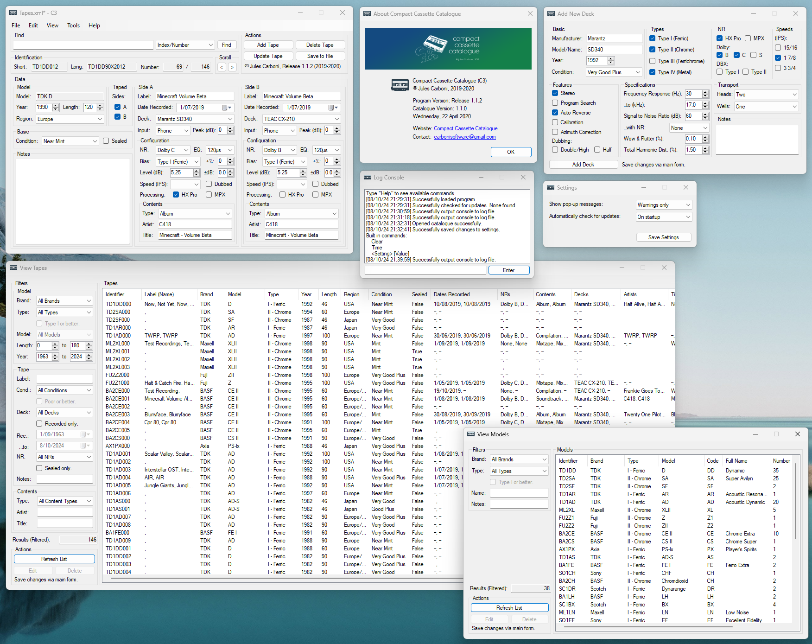Image resolution: width=812 pixels, height=644 pixels.
Task: Enable Side B Dubbed checkbox
Action: coord(316,184)
